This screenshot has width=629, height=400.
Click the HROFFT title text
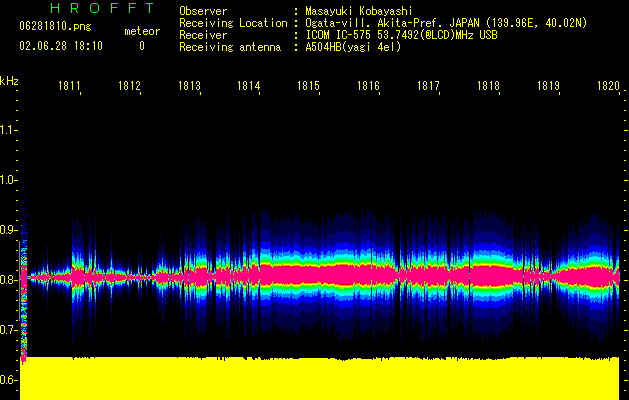pyautogui.click(x=102, y=8)
